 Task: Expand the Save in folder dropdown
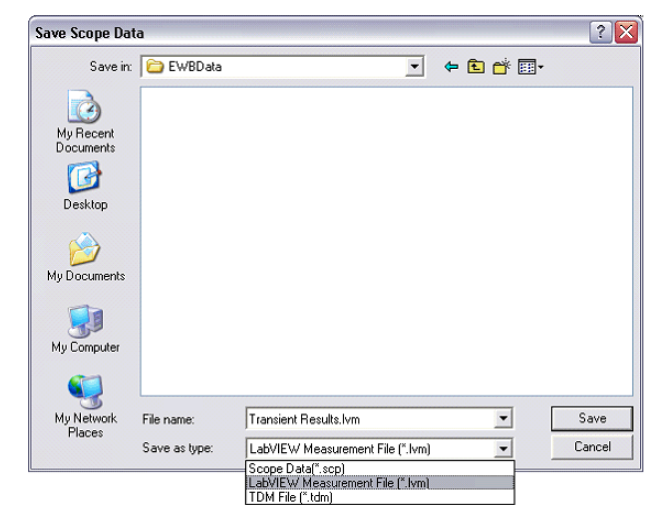coord(414,66)
